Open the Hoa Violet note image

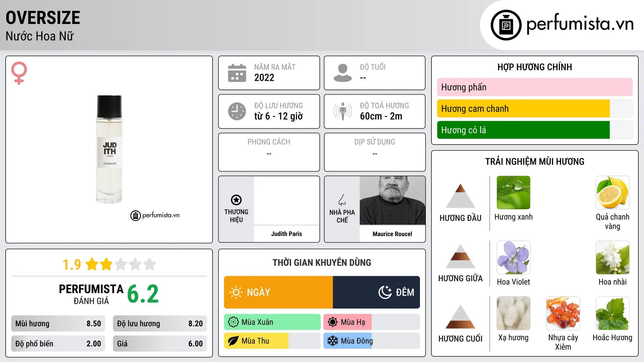(514, 258)
